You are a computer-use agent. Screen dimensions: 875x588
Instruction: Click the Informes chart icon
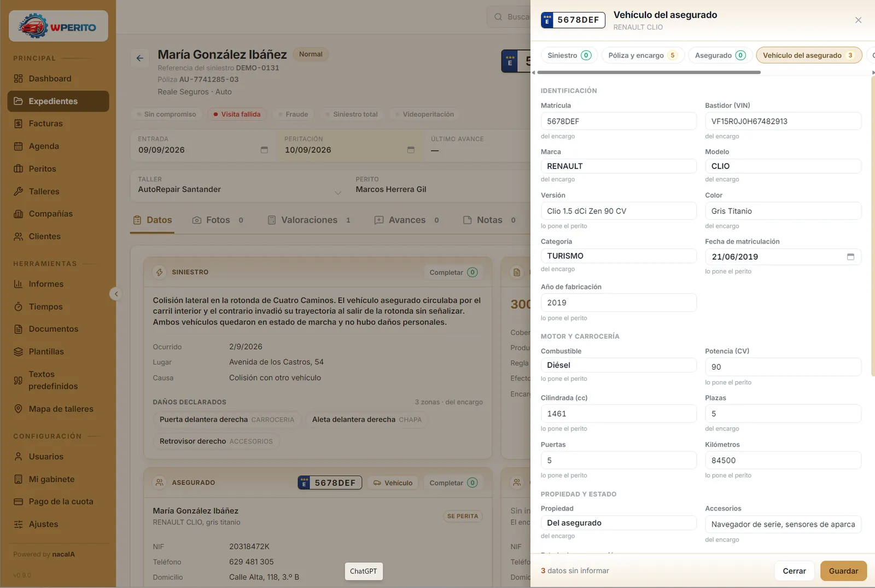[18, 284]
